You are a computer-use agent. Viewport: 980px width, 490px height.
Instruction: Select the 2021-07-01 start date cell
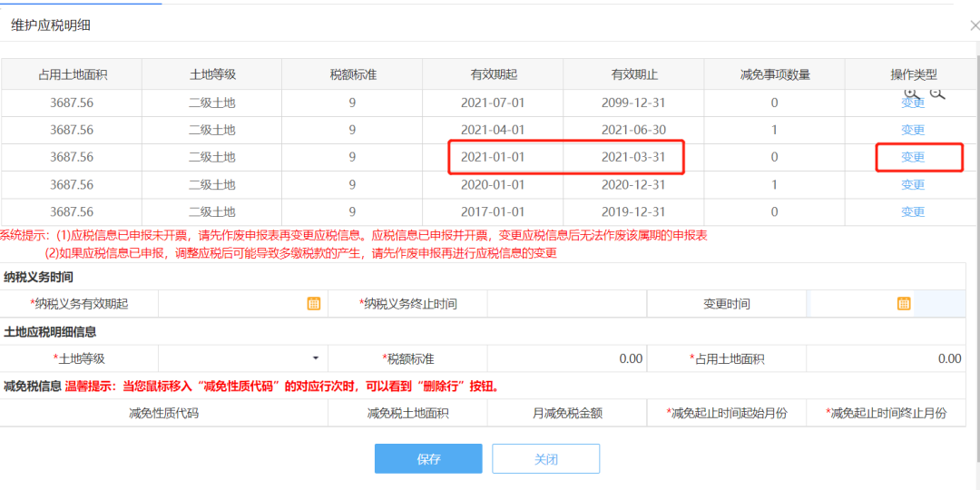pyautogui.click(x=493, y=103)
